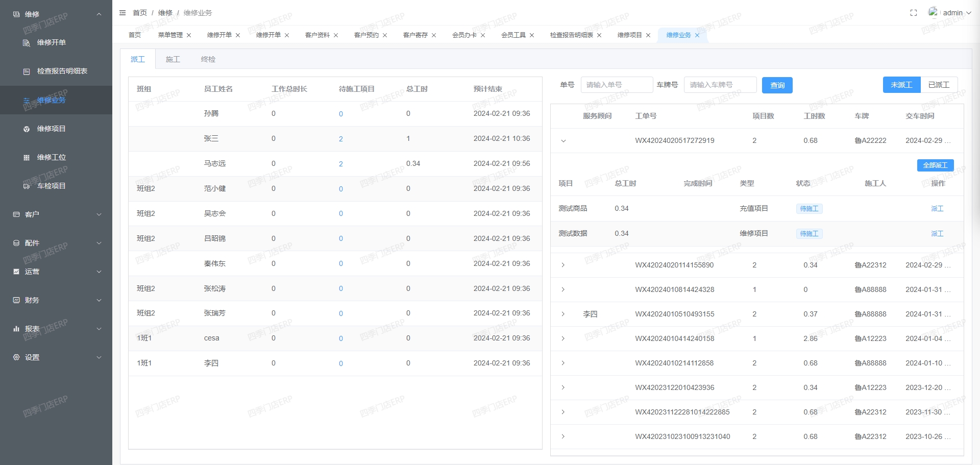The image size is (980, 465).
Task: Click the 维修项目 sidebar icon
Action: point(27,129)
